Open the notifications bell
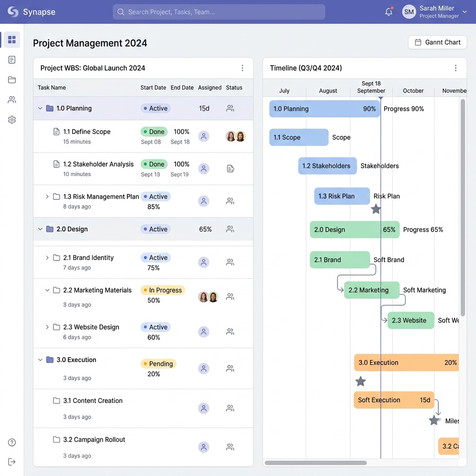 tap(389, 12)
